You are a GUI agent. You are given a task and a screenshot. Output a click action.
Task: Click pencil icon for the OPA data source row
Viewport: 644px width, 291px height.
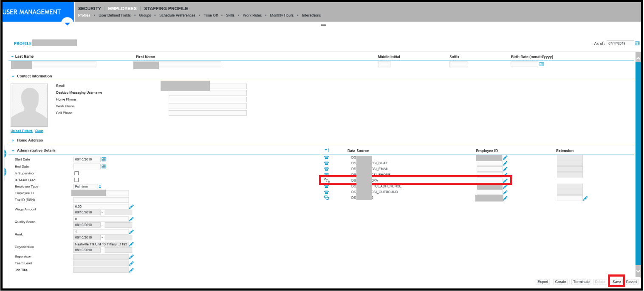505,181
